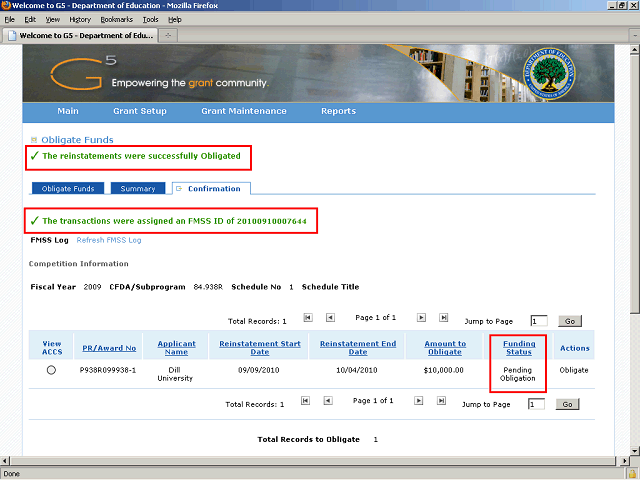This screenshot has height=480, width=640.
Task: Click the upper Go button
Action: tap(570, 321)
